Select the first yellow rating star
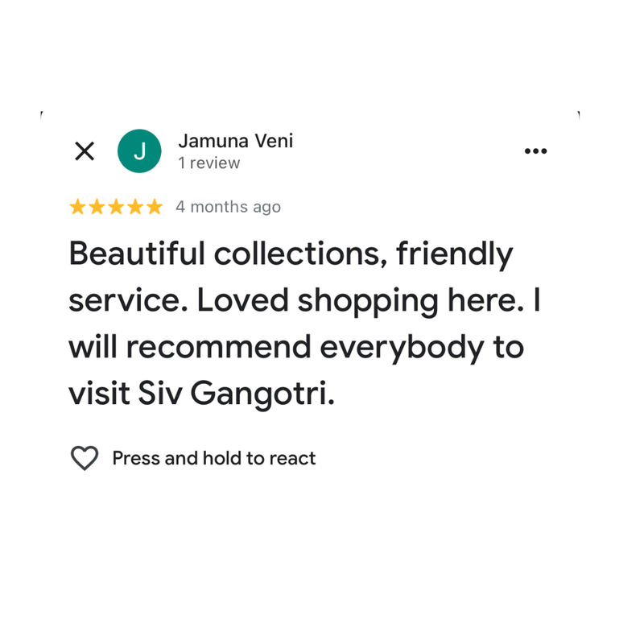Viewport: 644px width, 644px height. (77, 207)
